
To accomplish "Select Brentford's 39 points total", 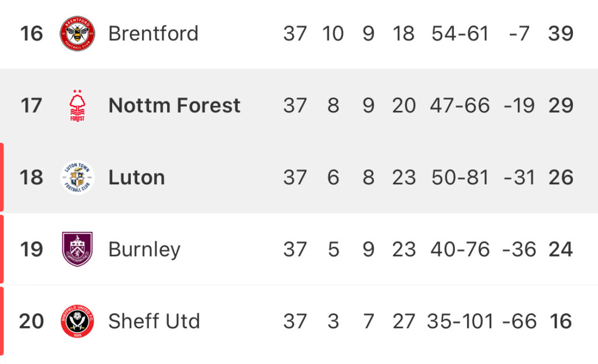I will click(561, 33).
